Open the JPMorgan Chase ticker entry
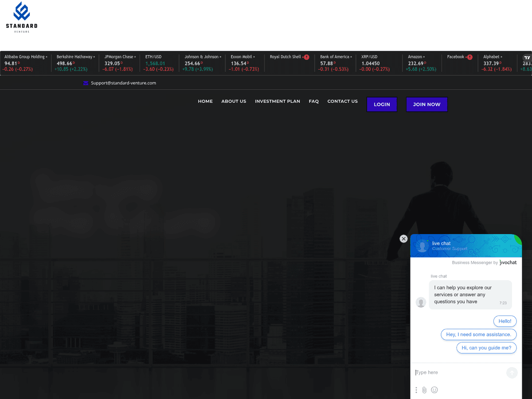Viewport: 532px width, 399px height. [120, 63]
